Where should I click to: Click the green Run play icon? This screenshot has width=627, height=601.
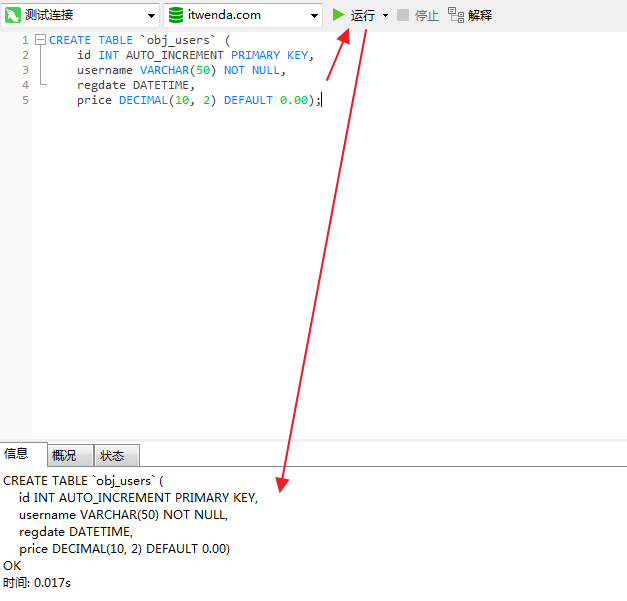point(339,15)
